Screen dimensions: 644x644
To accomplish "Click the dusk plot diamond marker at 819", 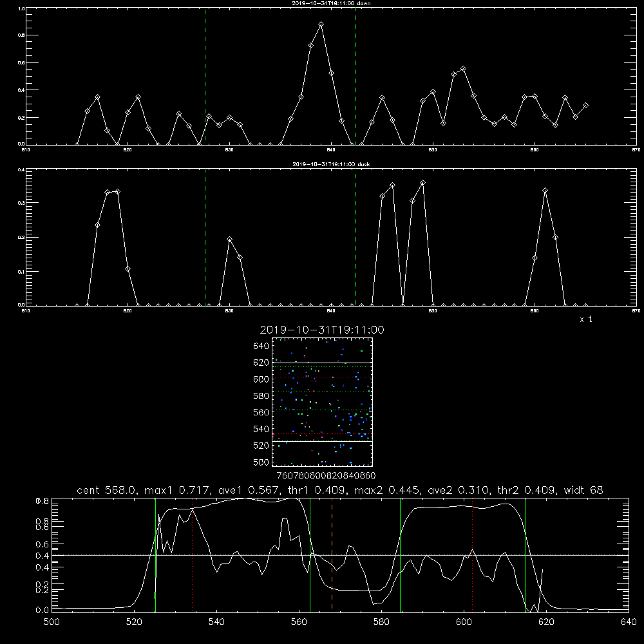I will coord(117,192).
